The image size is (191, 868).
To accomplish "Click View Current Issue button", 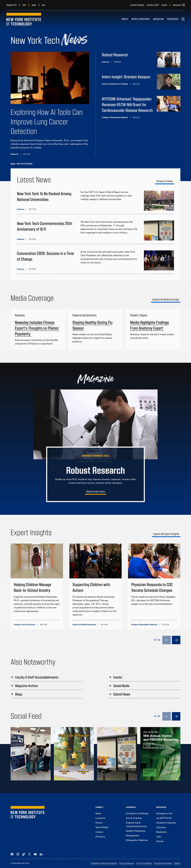I will pos(95,492).
